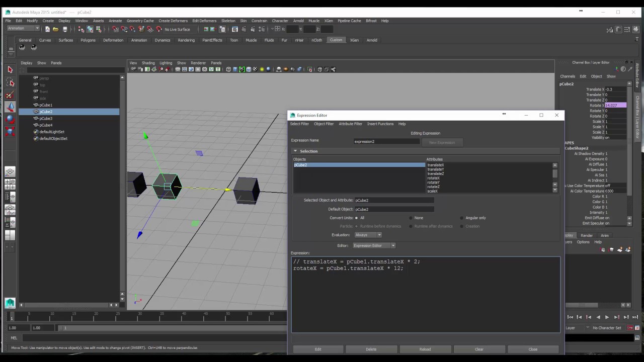
Task: Open the Animation menu set dropdown
Action: click(23, 29)
